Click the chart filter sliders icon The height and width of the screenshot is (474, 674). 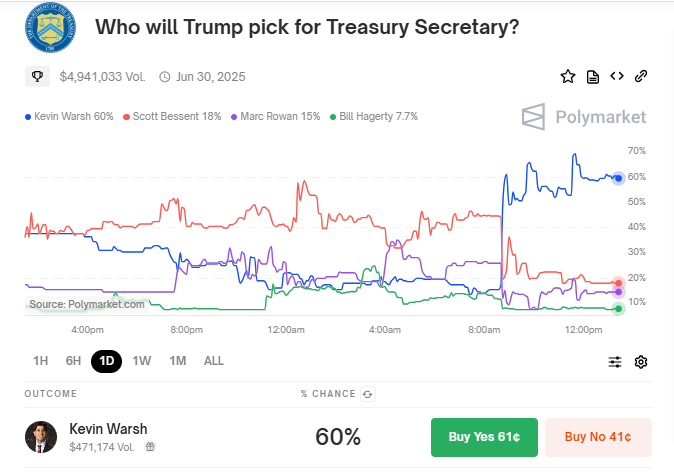tap(616, 362)
